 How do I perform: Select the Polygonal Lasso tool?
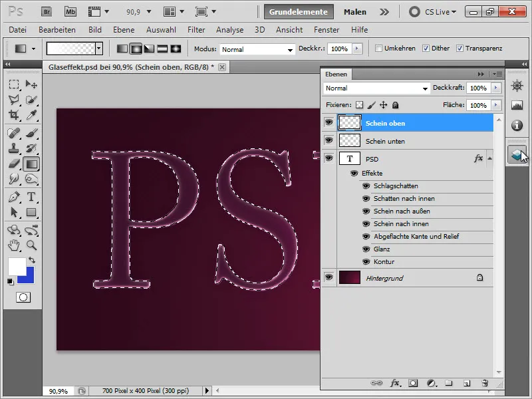[14, 100]
